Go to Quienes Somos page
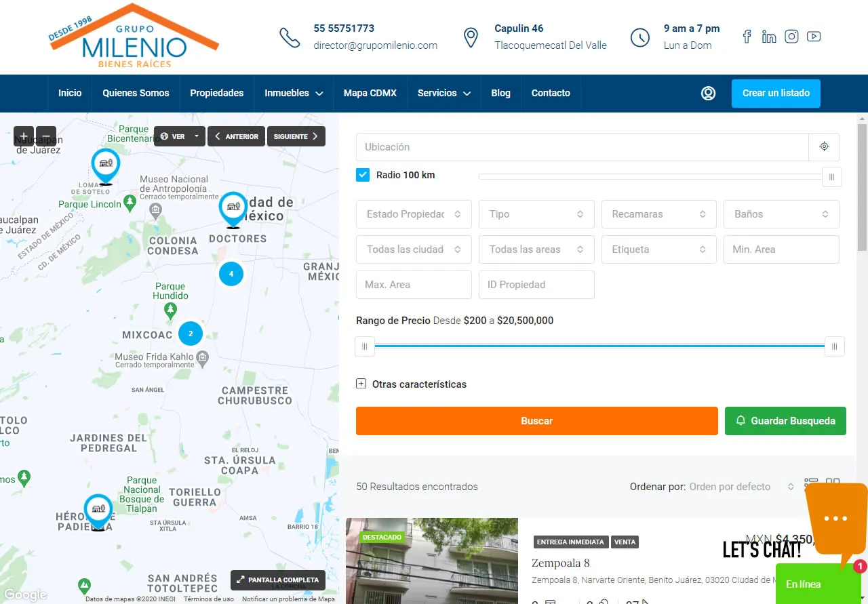868x604 pixels. [136, 94]
